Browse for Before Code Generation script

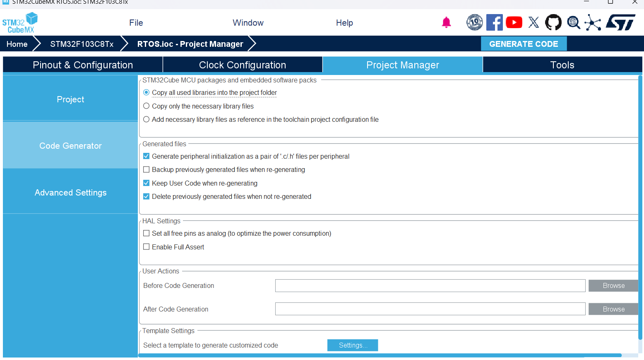pyautogui.click(x=613, y=286)
